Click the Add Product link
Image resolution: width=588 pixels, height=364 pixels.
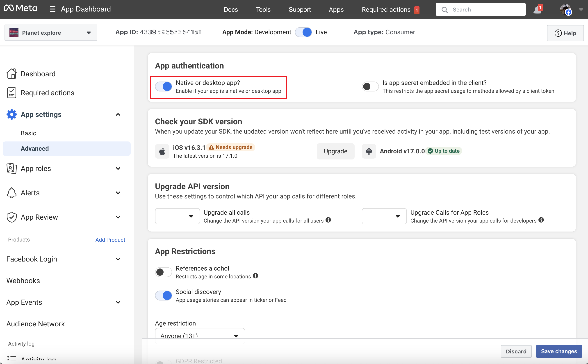[x=110, y=240]
